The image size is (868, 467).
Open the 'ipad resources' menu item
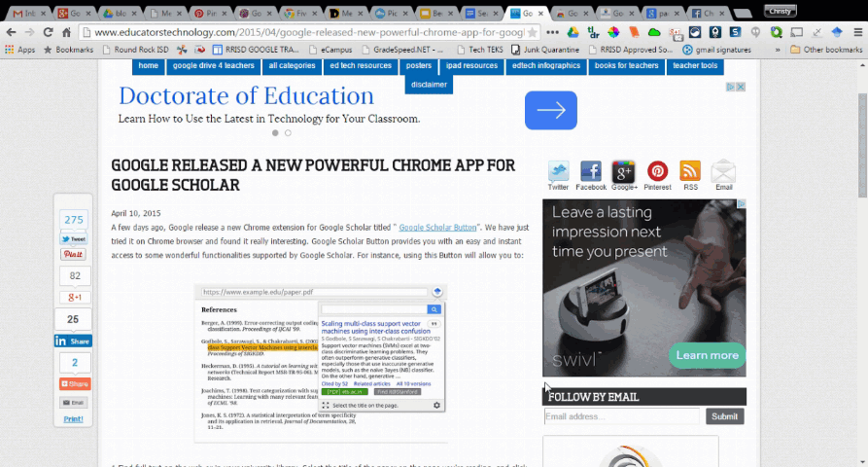(x=471, y=66)
